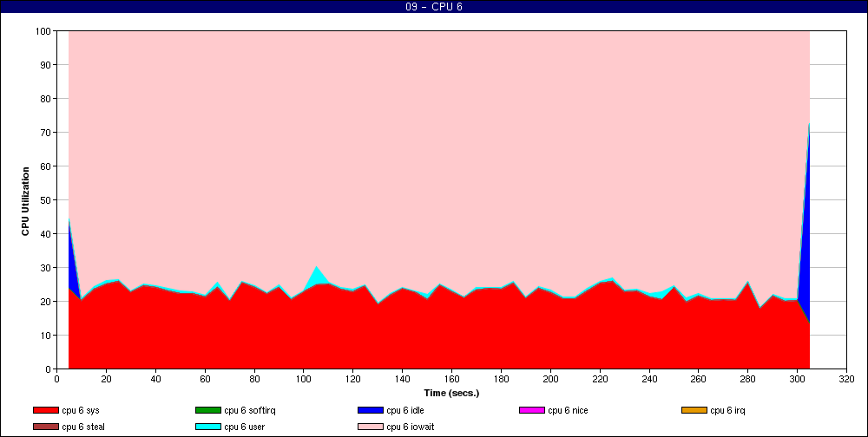Click the cyan cpu 6 user legend swatch
Screen dimensions: 868x437
[207, 427]
